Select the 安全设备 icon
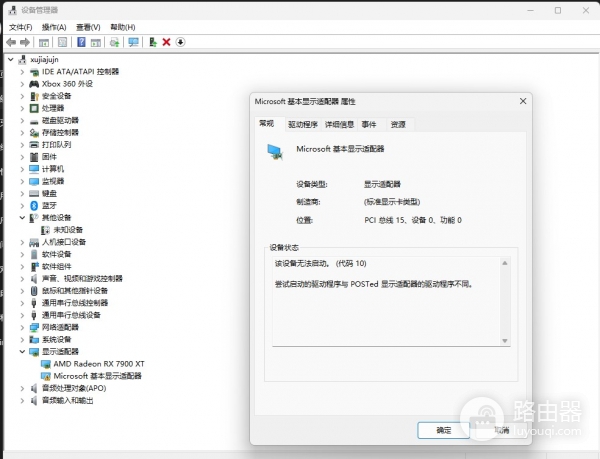600x459 pixels. tap(34, 96)
